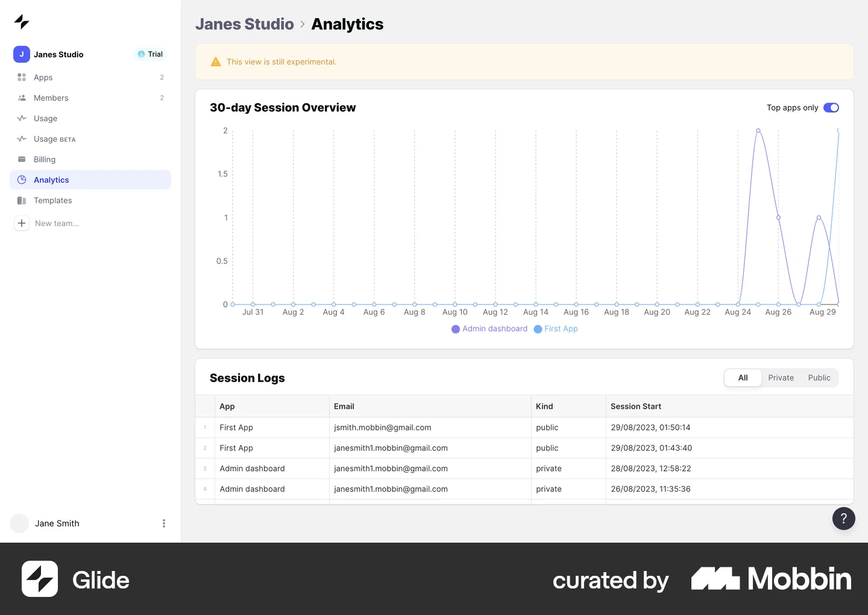Click the Janes Studio breadcrumb link
This screenshot has width=868, height=615.
[x=245, y=24]
